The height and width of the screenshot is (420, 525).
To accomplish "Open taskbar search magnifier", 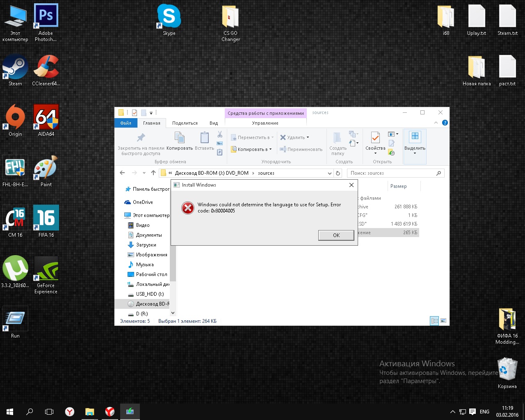I will 30,411.
